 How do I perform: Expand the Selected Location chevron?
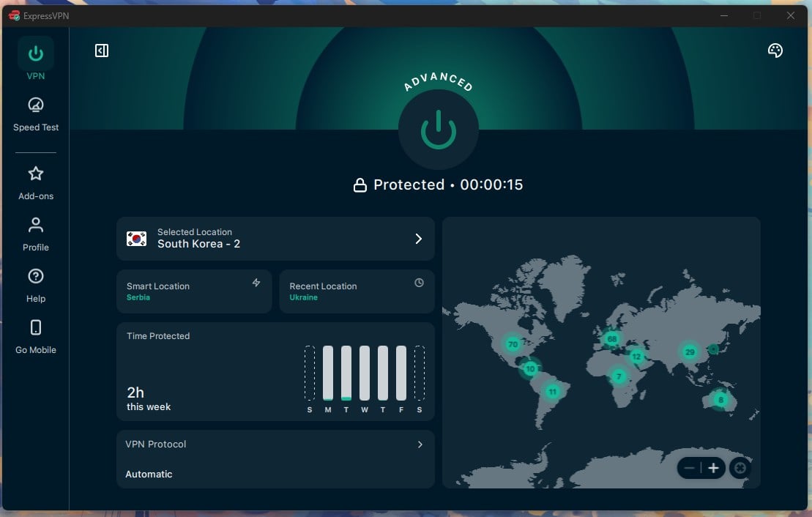coord(418,239)
